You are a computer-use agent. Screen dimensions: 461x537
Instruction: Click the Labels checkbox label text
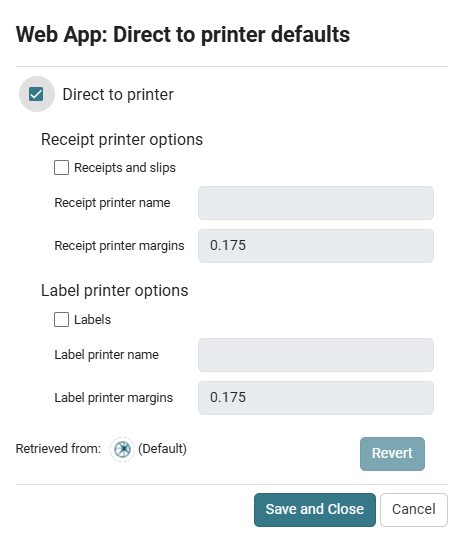92,320
